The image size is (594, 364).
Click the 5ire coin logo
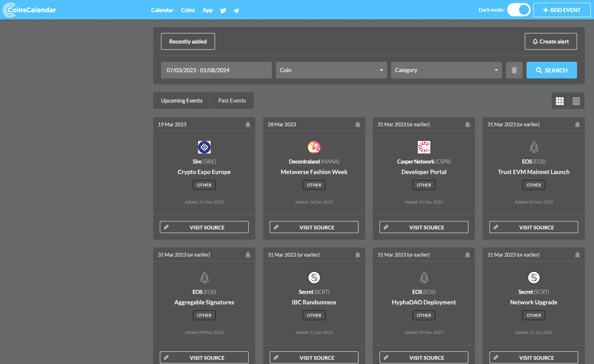pyautogui.click(x=204, y=147)
